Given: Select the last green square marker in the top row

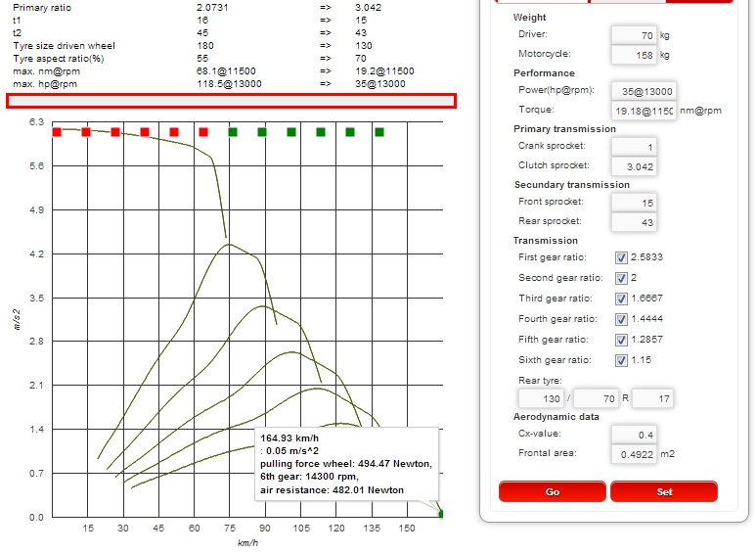Looking at the screenshot, I should click(x=379, y=132).
